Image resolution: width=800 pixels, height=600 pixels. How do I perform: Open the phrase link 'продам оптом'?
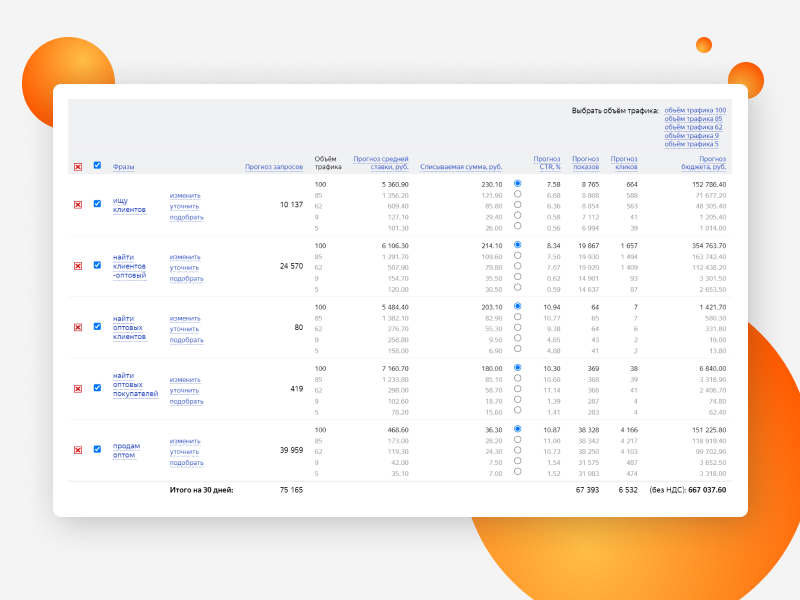(x=126, y=451)
